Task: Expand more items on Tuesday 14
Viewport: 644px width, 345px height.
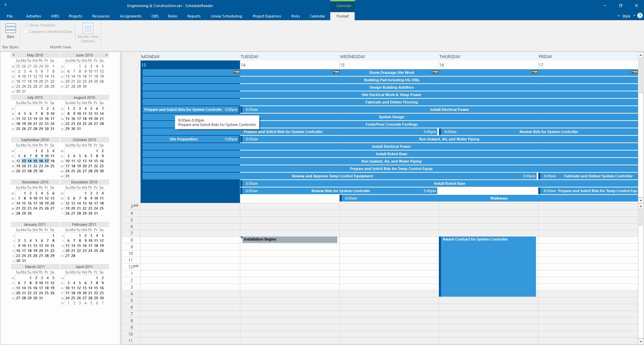Action: point(336,72)
